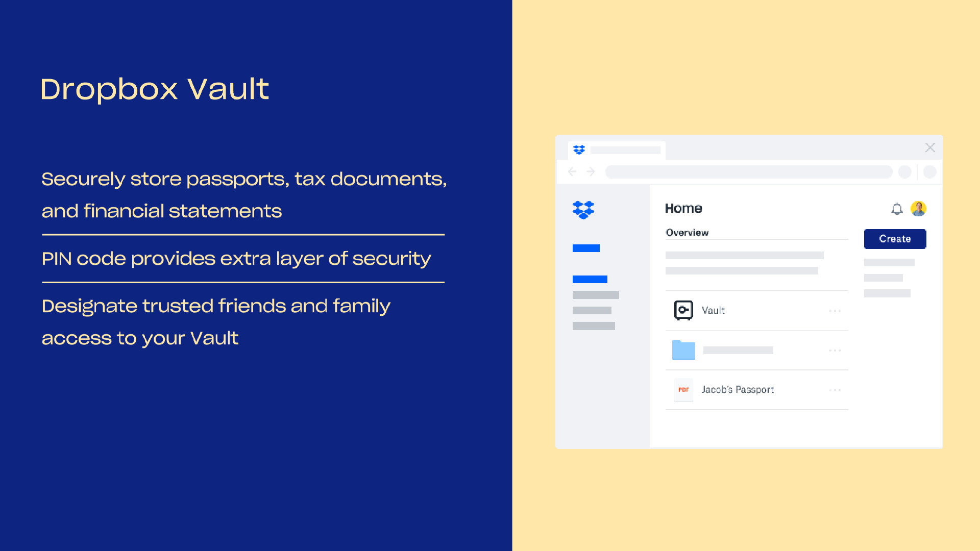Click the blue folder icon below Vault
Viewport: 980px width, 551px height.
684,350
